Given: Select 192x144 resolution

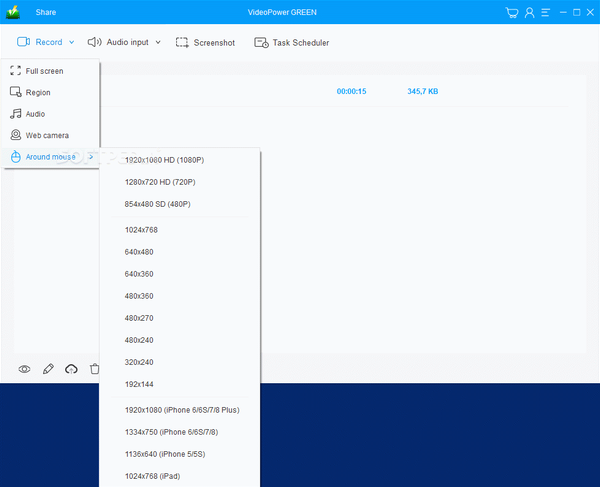Looking at the screenshot, I should pos(180,384).
